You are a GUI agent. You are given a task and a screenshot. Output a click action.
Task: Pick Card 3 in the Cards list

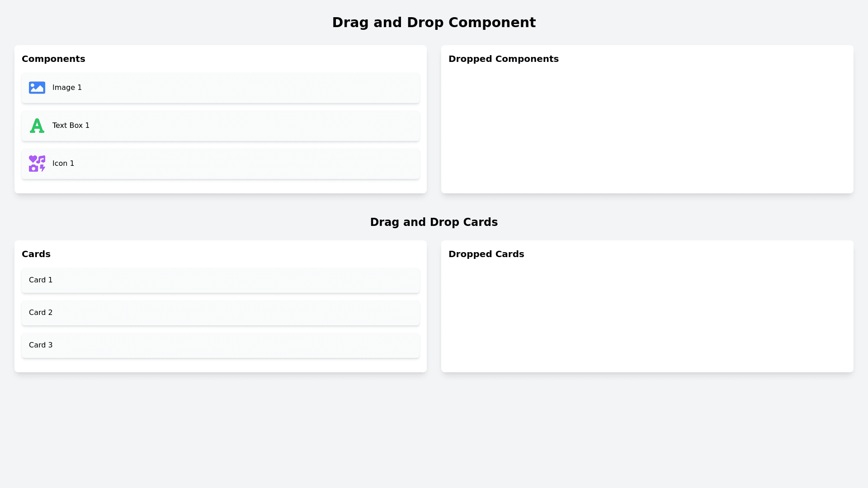(x=41, y=345)
